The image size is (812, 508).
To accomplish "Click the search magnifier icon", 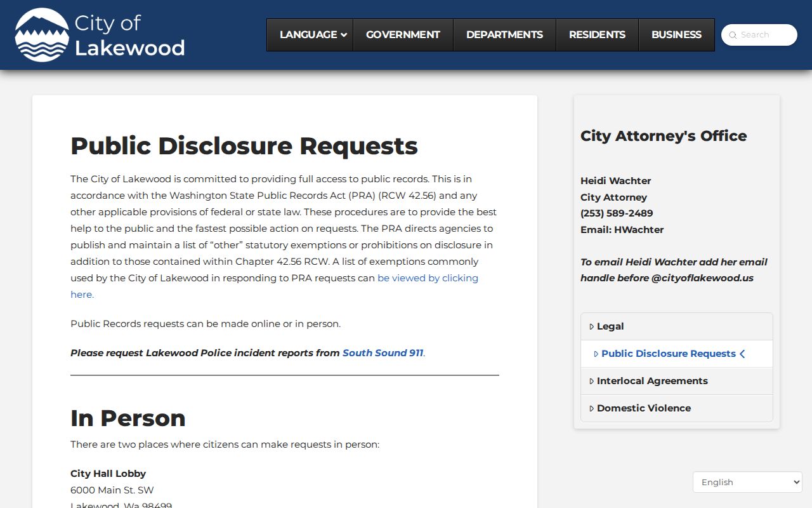I will click(733, 35).
